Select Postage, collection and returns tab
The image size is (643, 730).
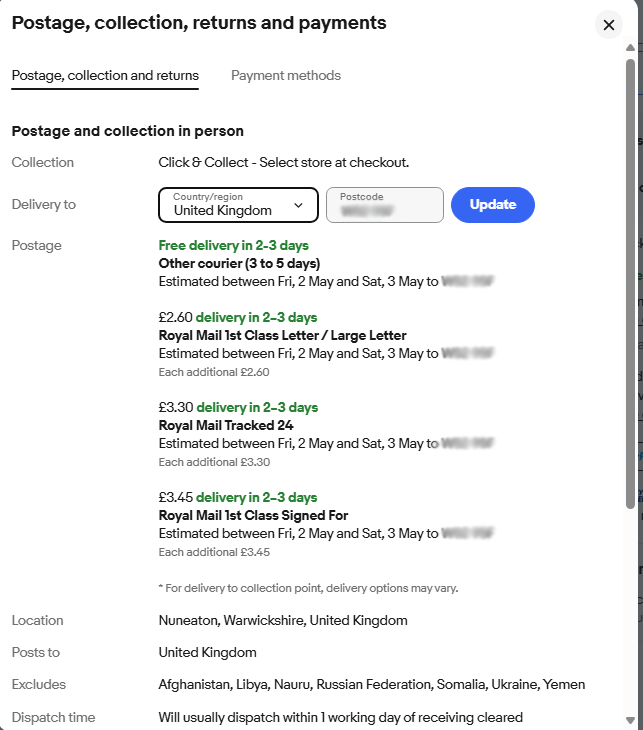[x=105, y=75]
